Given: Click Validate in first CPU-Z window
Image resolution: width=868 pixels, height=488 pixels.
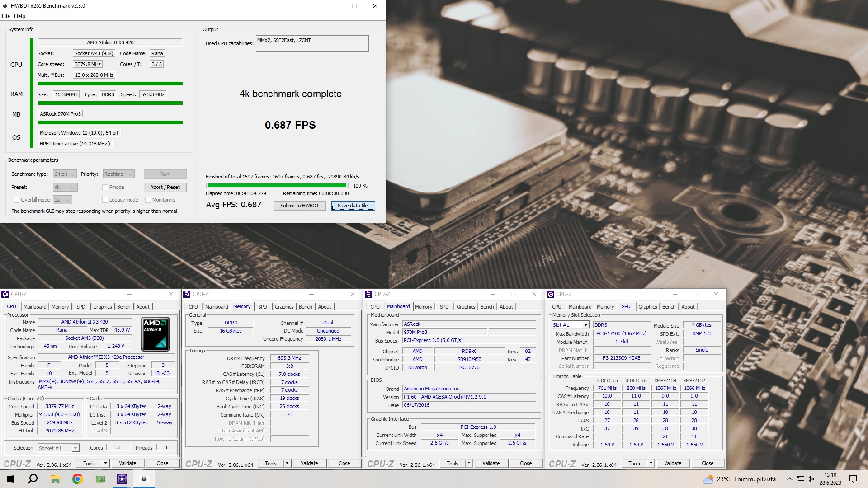Looking at the screenshot, I should coord(127,463).
